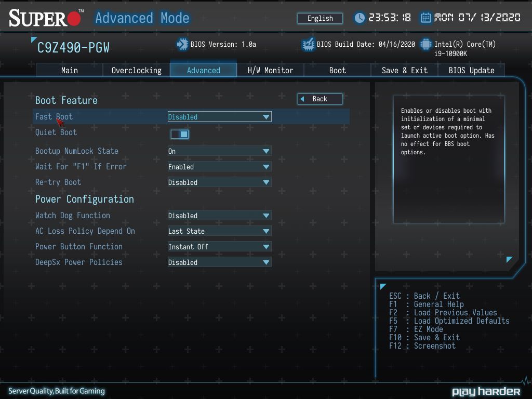The height and width of the screenshot is (399, 532).
Task: Click the Back button
Action: (x=320, y=99)
